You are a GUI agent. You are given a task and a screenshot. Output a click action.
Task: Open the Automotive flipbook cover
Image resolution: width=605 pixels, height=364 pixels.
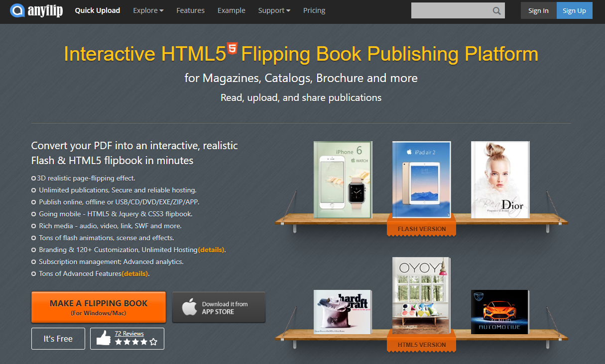[499, 312]
